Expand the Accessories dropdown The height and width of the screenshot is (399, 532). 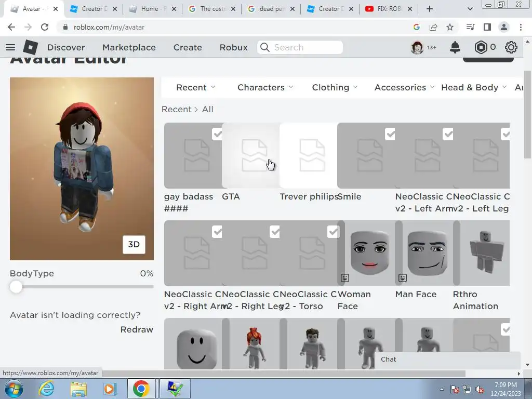tap(404, 87)
